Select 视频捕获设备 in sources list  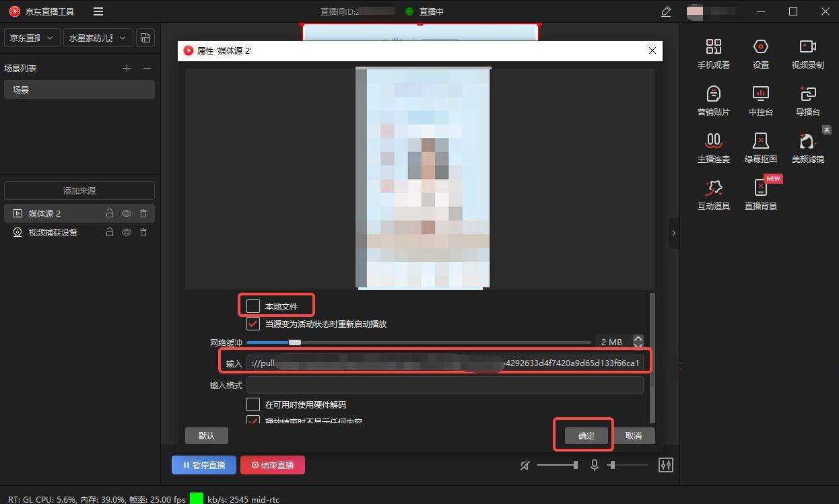tap(79, 232)
